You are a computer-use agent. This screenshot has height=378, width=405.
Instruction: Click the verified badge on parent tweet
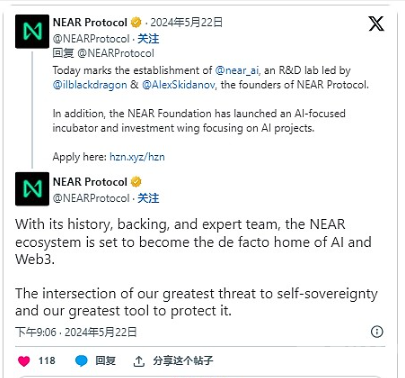(136, 22)
